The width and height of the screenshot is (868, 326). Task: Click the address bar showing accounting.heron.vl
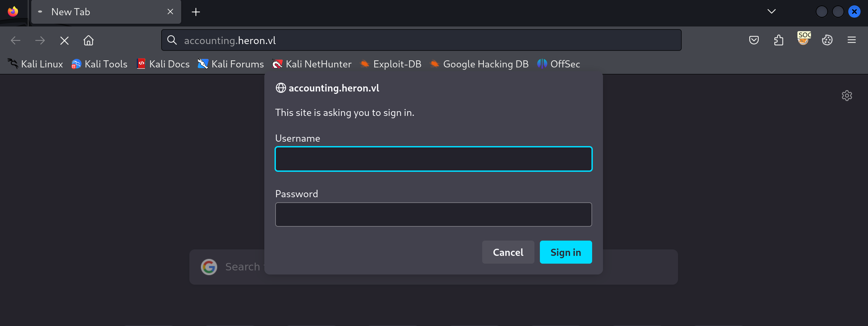point(421,40)
